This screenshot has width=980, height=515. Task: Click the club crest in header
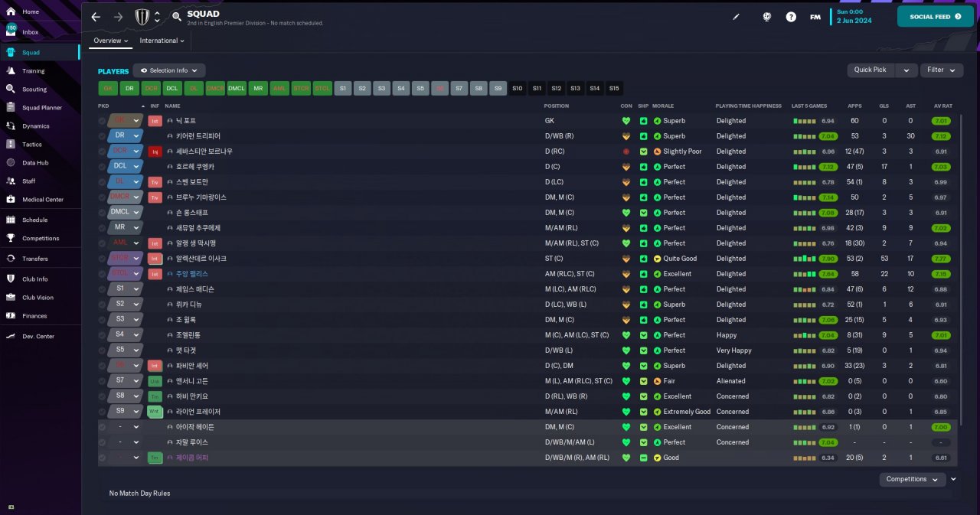click(x=142, y=17)
